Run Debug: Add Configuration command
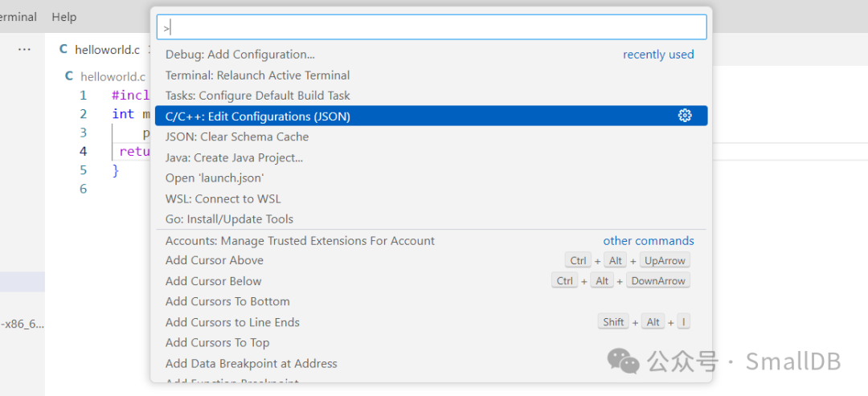868x396 pixels. coord(240,55)
